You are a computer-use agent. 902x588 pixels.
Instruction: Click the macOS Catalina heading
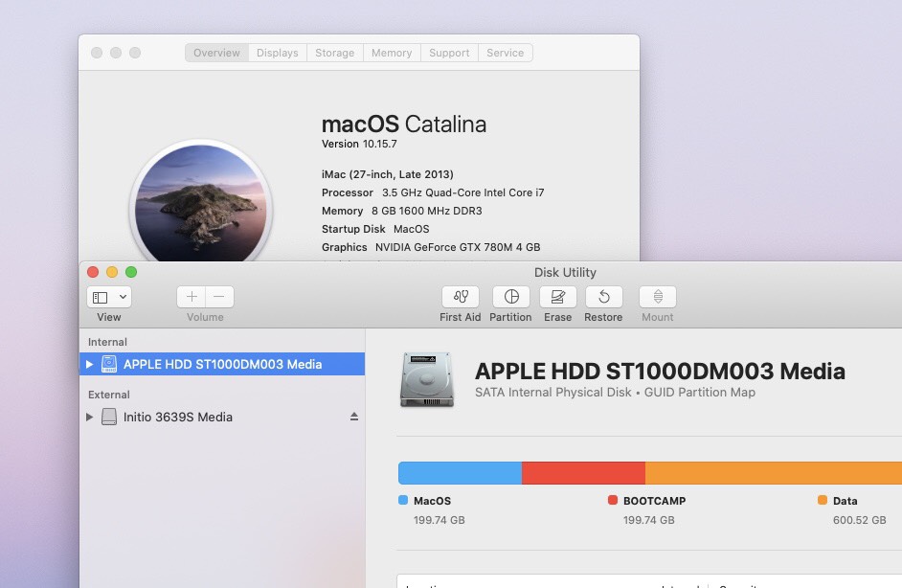[x=404, y=124]
